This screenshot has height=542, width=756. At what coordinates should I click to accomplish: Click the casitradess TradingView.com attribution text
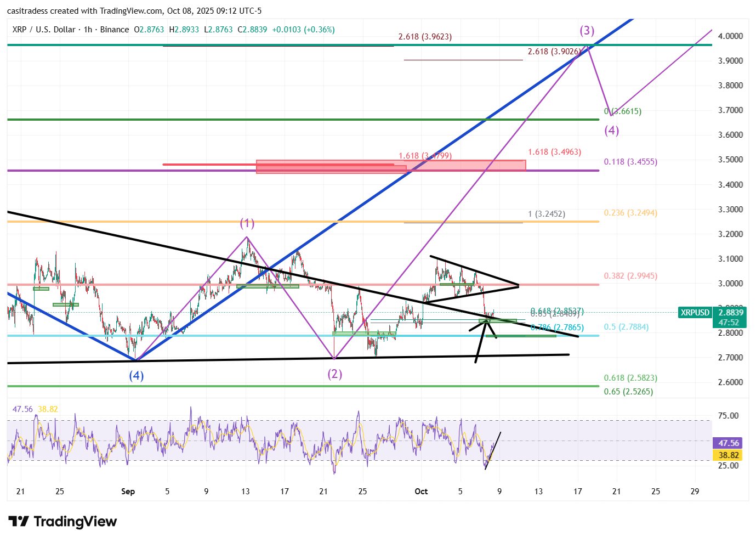coord(134,10)
